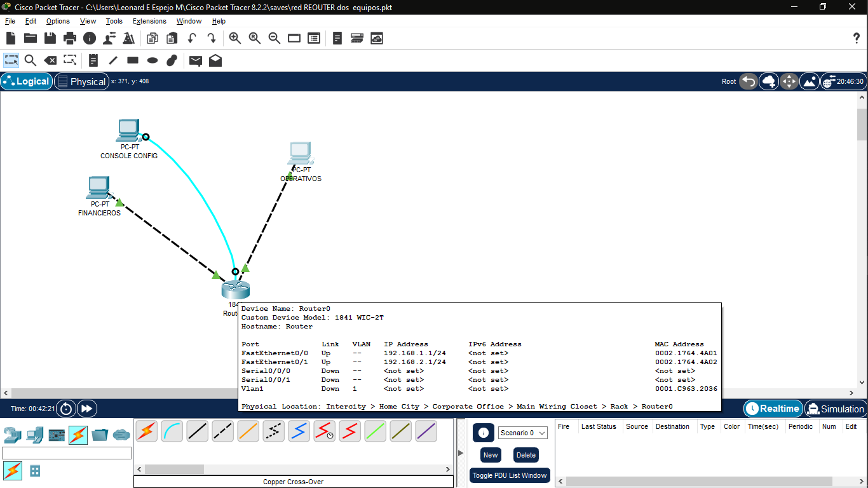Screen dimensions: 868x488
Task: Choose the Delete tool
Action: [50, 60]
